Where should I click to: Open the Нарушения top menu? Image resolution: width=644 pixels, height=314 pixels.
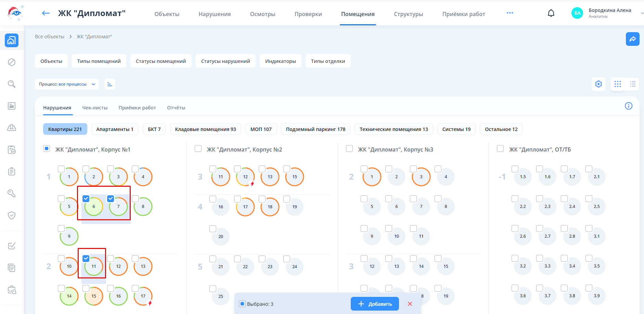(215, 14)
